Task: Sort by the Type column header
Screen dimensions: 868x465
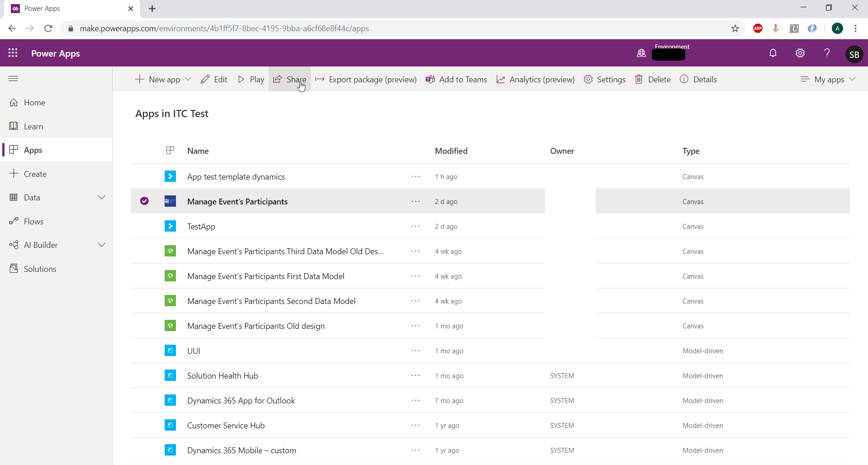Action: pyautogui.click(x=691, y=151)
